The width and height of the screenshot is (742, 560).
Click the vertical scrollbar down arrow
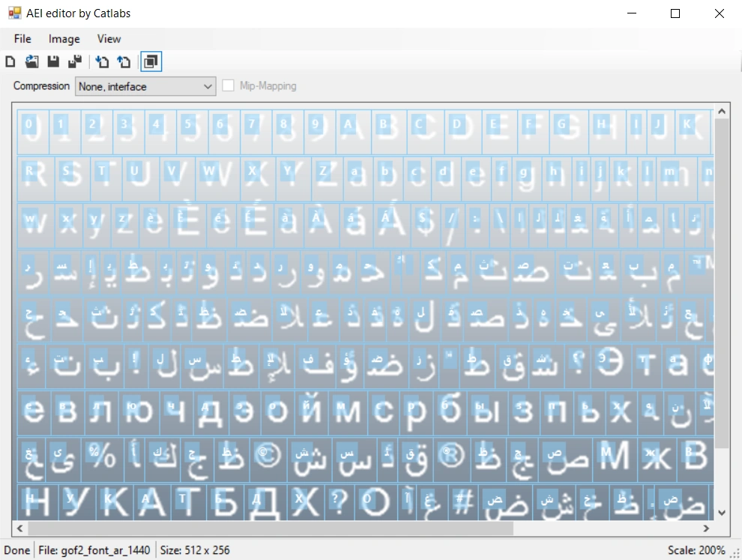point(722,513)
